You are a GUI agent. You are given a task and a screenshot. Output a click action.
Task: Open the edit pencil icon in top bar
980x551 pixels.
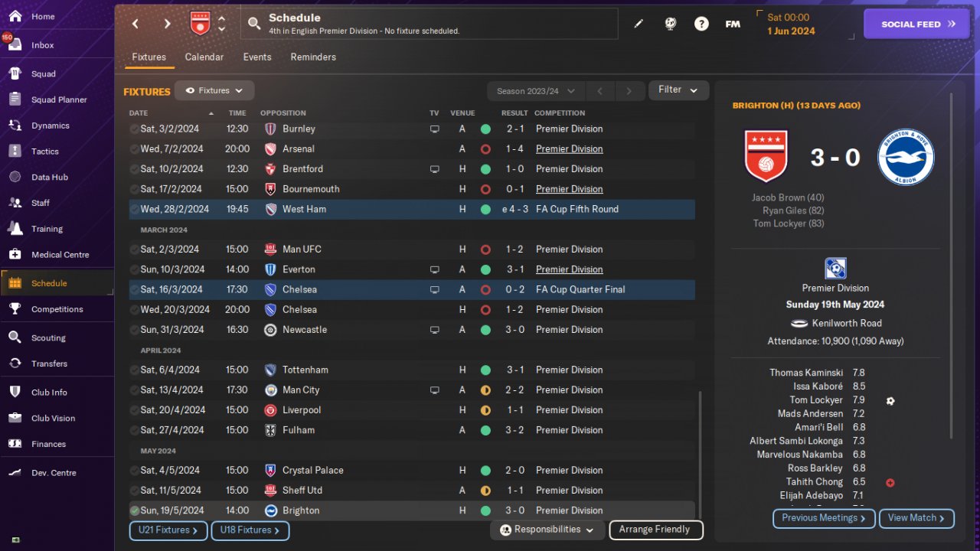(639, 24)
